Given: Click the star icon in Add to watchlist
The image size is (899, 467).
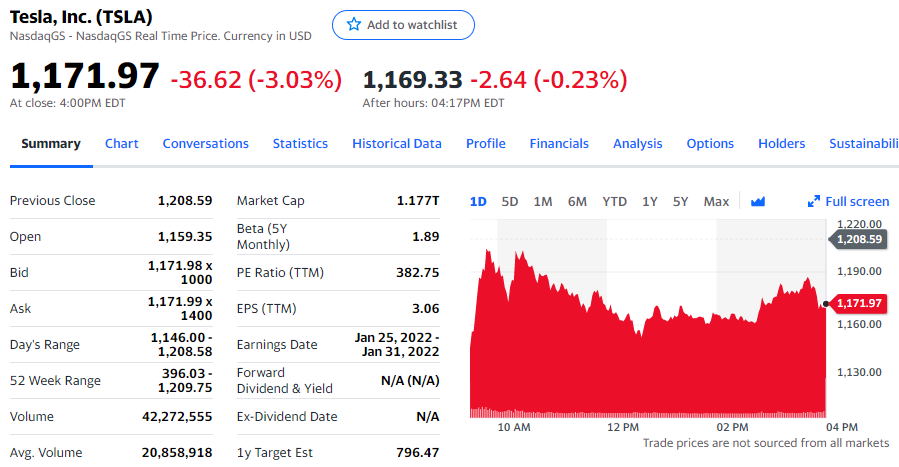Looking at the screenshot, I should click(353, 25).
